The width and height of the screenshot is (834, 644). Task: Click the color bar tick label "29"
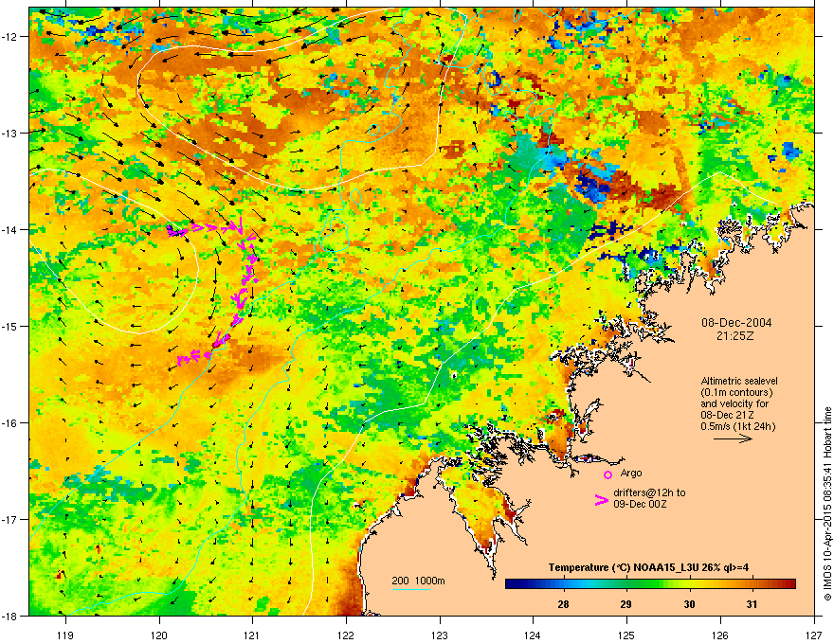[626, 604]
